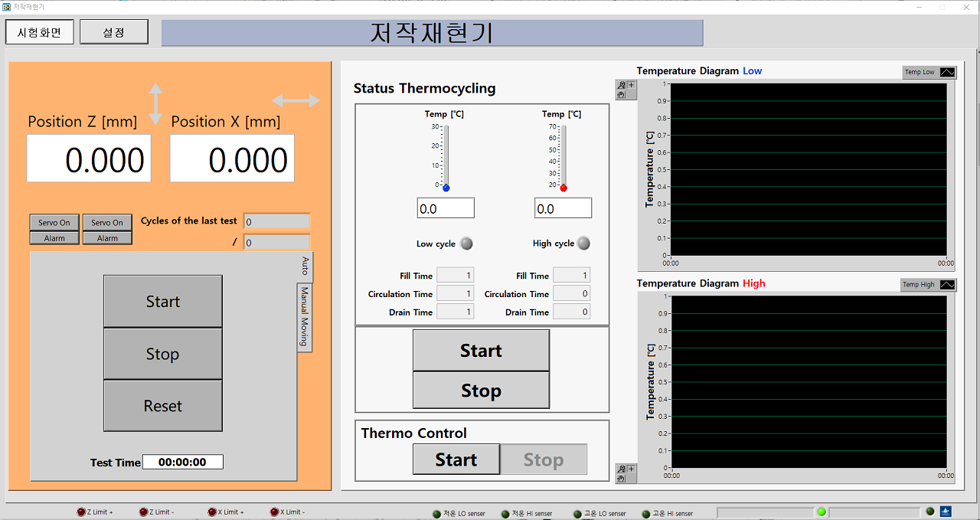Screen dimensions: 980x520
Task: Click the Reset button
Action: [163, 406]
